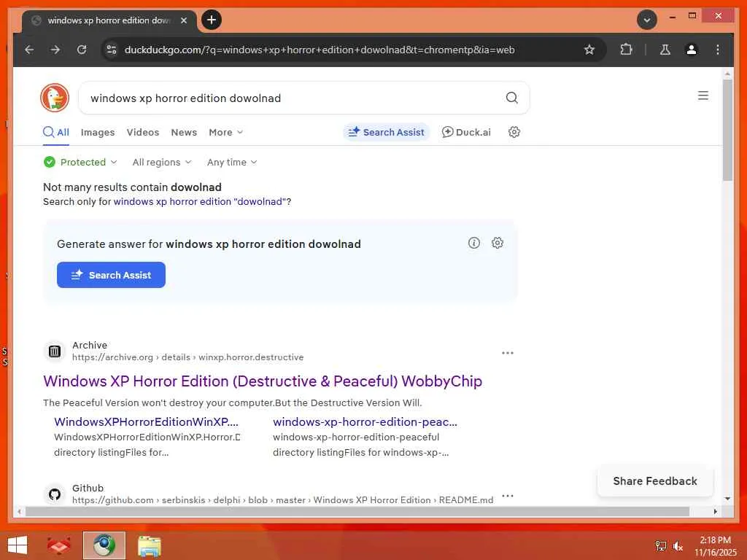Click the vertical scrollbar thumb

[727, 130]
